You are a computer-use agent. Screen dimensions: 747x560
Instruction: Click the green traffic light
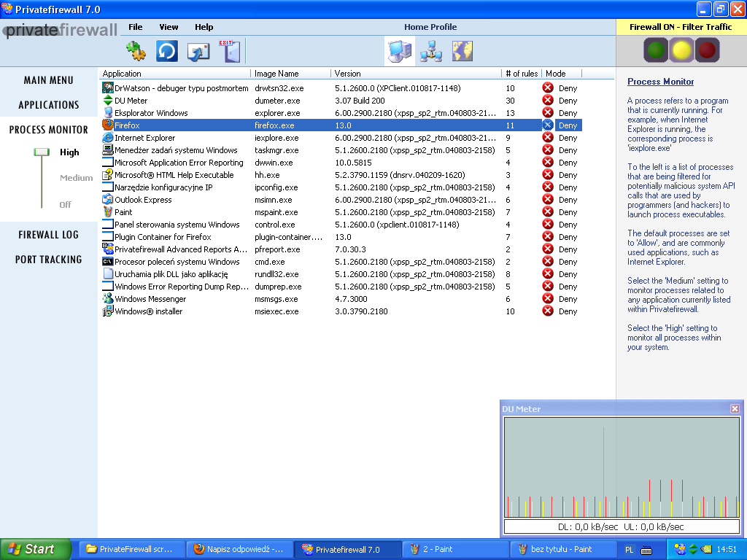pyautogui.click(x=656, y=50)
